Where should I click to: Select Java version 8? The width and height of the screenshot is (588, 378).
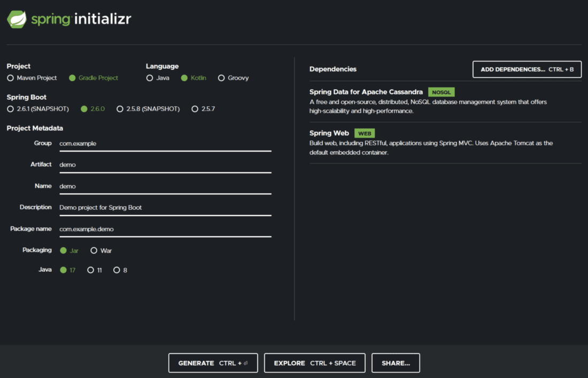pyautogui.click(x=117, y=270)
